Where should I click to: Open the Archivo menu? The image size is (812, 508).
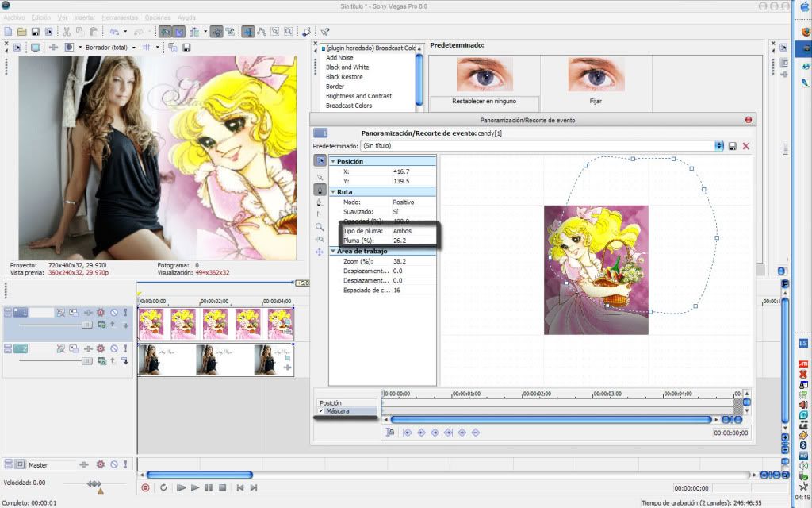pyautogui.click(x=14, y=17)
